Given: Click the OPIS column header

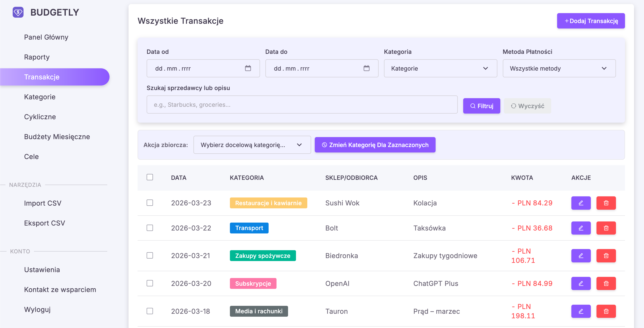Looking at the screenshot, I should 420,178.
